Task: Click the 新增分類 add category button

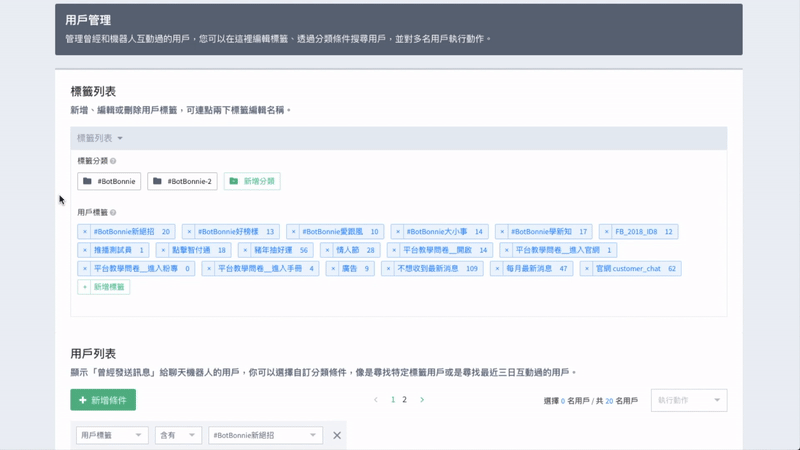Action: pos(252,181)
